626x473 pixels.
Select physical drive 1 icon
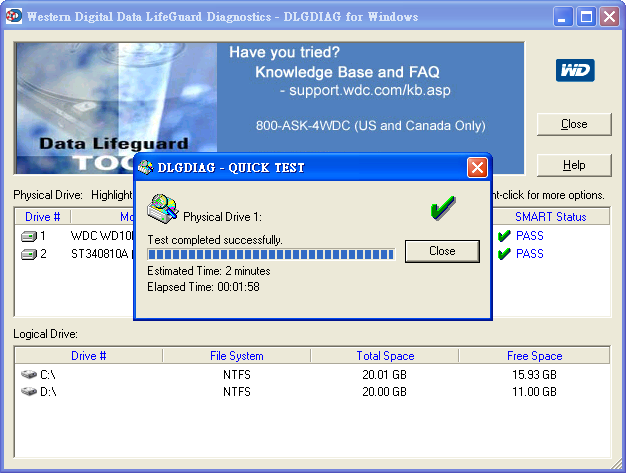tap(29, 236)
